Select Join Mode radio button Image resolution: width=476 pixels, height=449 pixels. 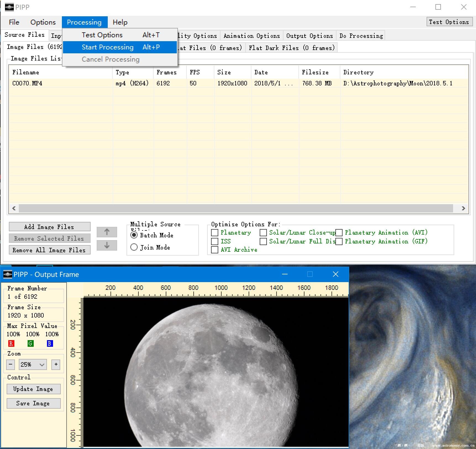(134, 247)
